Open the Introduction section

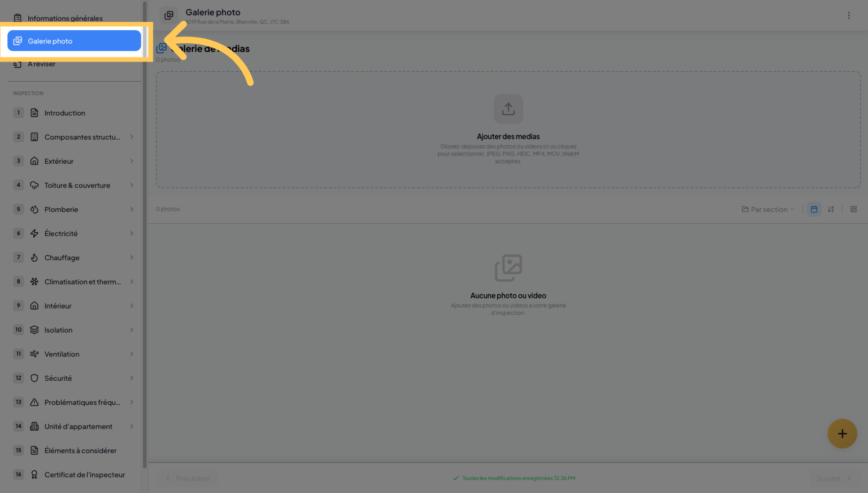coord(74,113)
